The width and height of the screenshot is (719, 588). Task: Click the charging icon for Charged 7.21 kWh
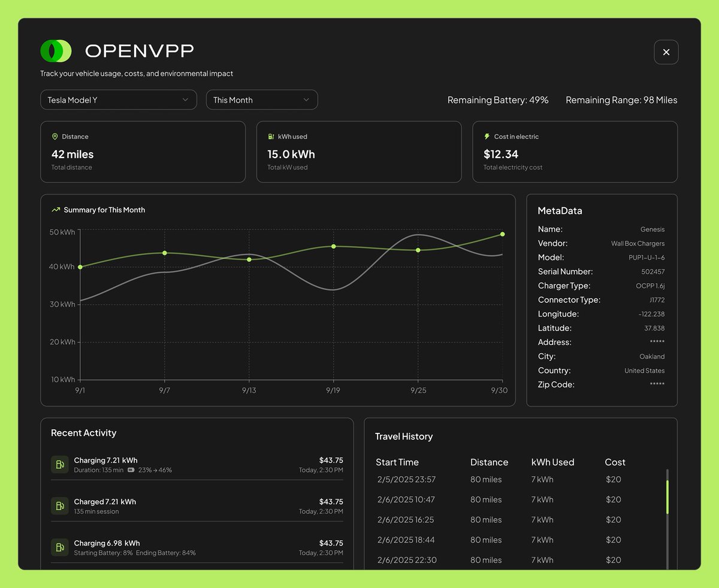click(60, 506)
